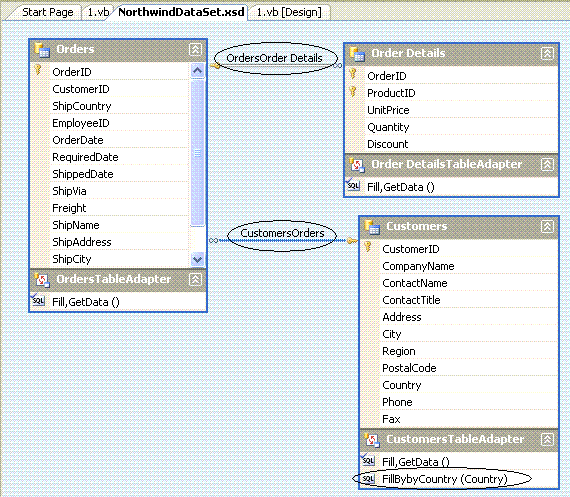The height and width of the screenshot is (497, 570).
Task: Click SQL icon next to FillBybyCountry query
Action: pos(368,478)
